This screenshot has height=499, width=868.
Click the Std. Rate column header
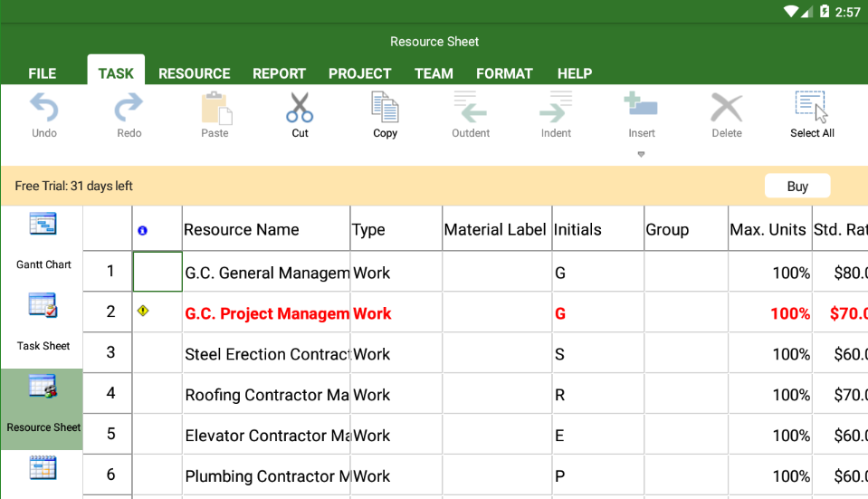point(840,229)
